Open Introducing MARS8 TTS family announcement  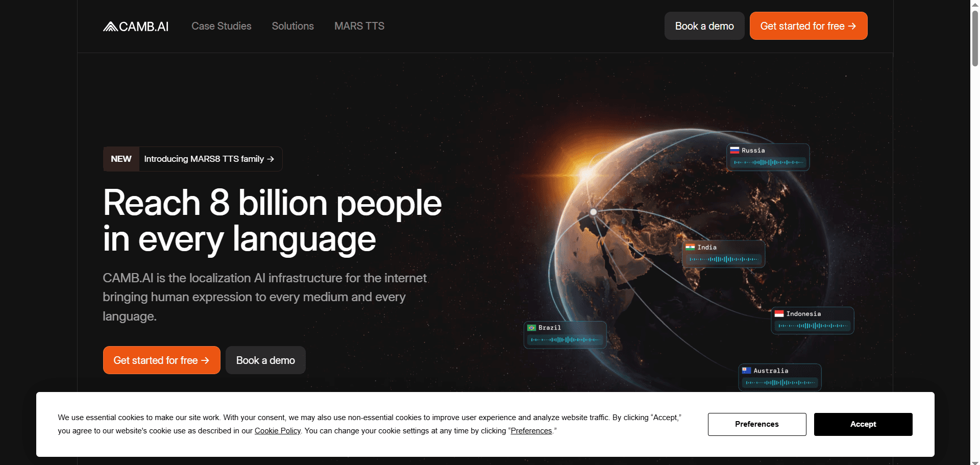(x=209, y=159)
